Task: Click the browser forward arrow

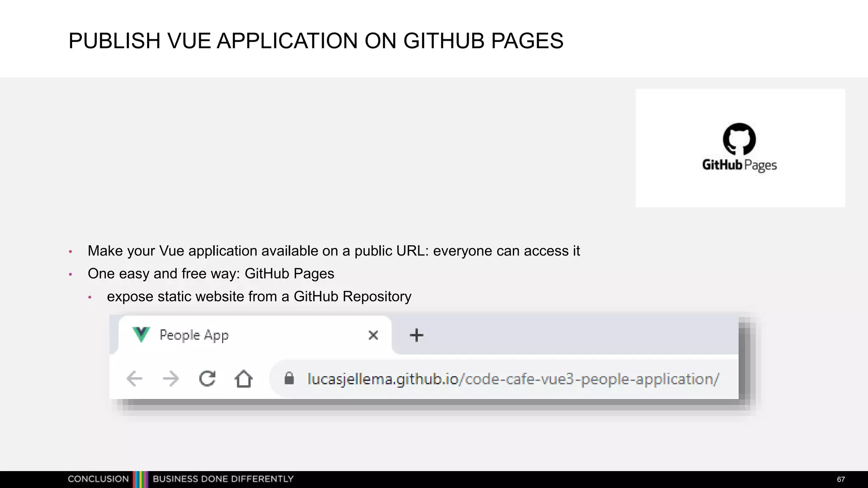Action: pyautogui.click(x=171, y=378)
